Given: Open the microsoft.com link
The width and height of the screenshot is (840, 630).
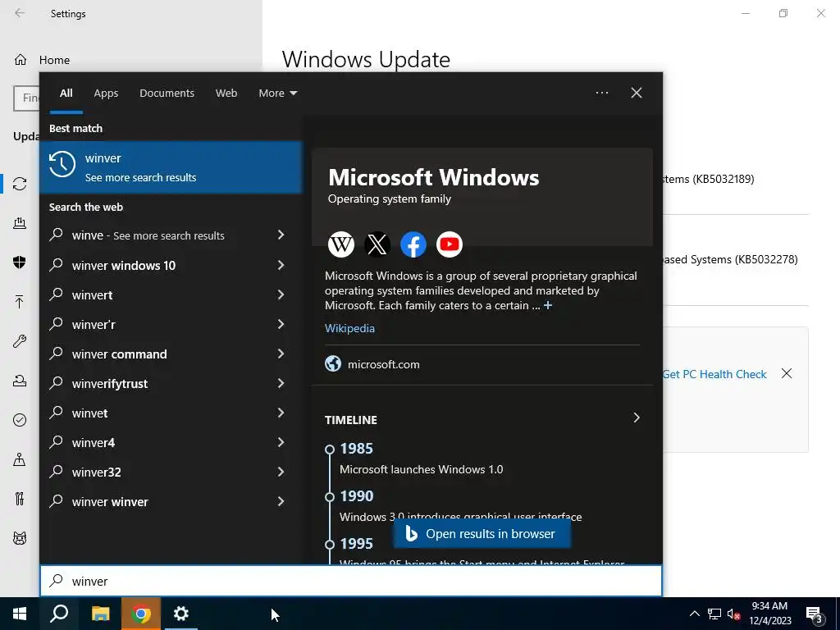Looking at the screenshot, I should point(384,364).
